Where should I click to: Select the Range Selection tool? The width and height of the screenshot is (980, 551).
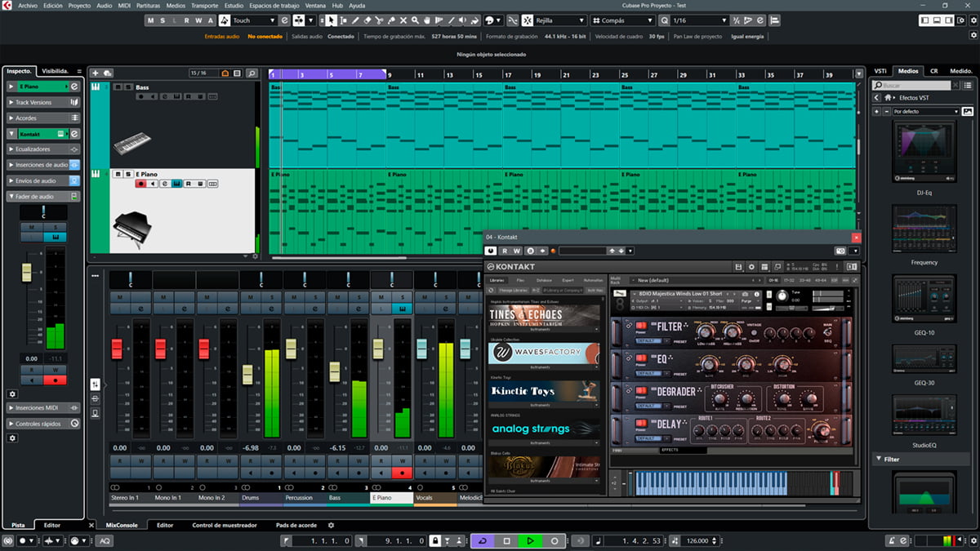pos(343,20)
